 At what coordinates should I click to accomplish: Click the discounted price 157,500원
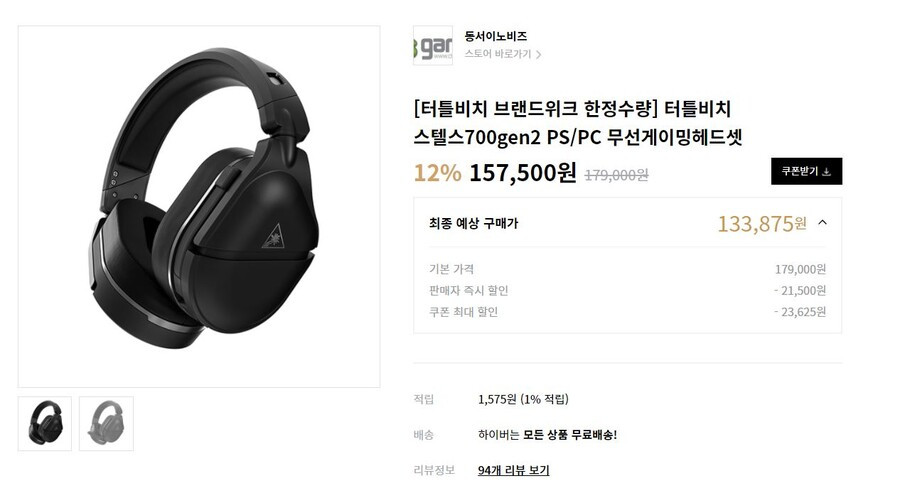click(x=523, y=172)
